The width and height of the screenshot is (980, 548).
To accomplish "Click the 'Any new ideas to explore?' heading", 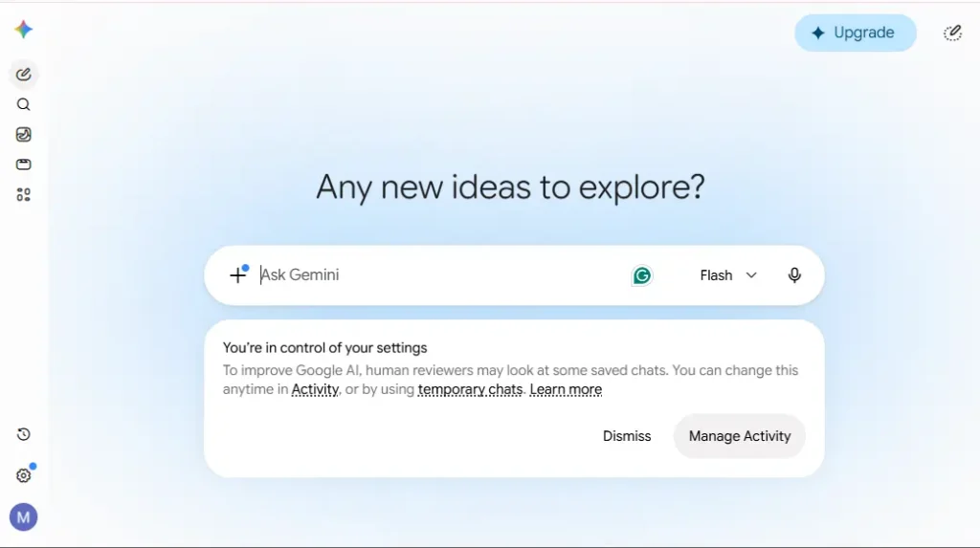I will (511, 186).
